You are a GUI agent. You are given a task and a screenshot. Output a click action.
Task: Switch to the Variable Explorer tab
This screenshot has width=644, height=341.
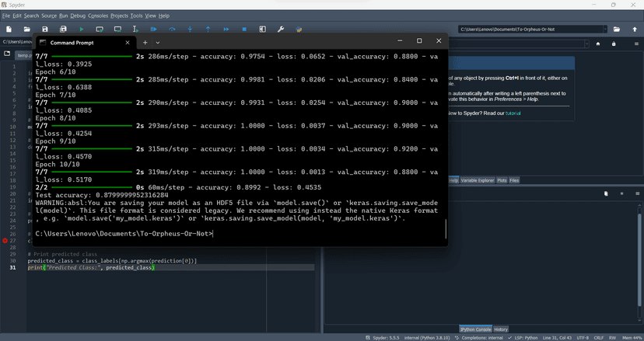click(478, 180)
